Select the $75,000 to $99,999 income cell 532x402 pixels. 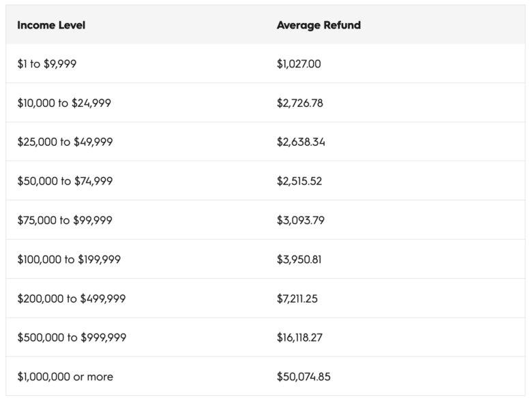[x=65, y=220]
